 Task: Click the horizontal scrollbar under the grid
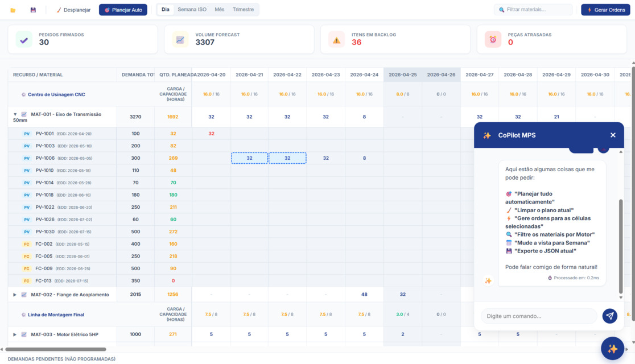[56, 349]
